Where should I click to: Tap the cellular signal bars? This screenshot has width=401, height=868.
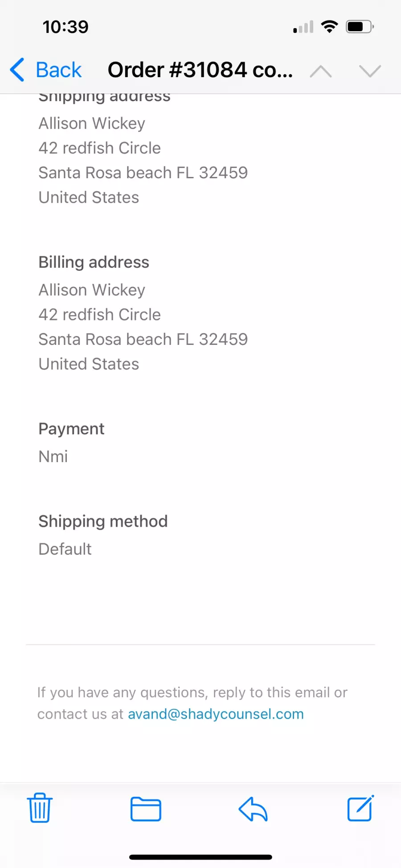303,27
